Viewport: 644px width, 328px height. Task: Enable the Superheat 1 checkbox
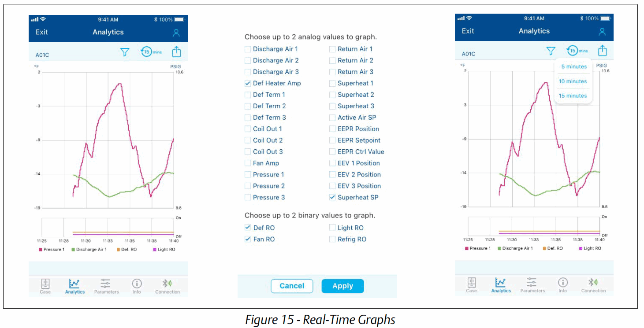(332, 83)
